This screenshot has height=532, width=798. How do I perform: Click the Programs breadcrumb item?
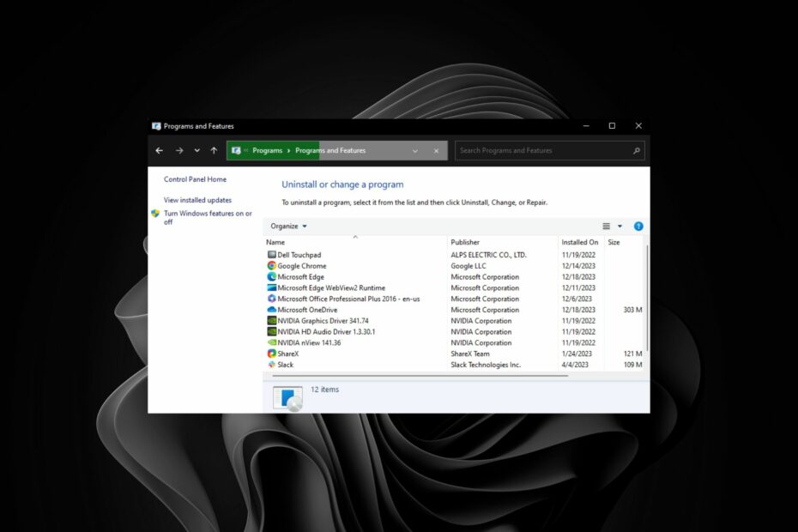pos(269,150)
